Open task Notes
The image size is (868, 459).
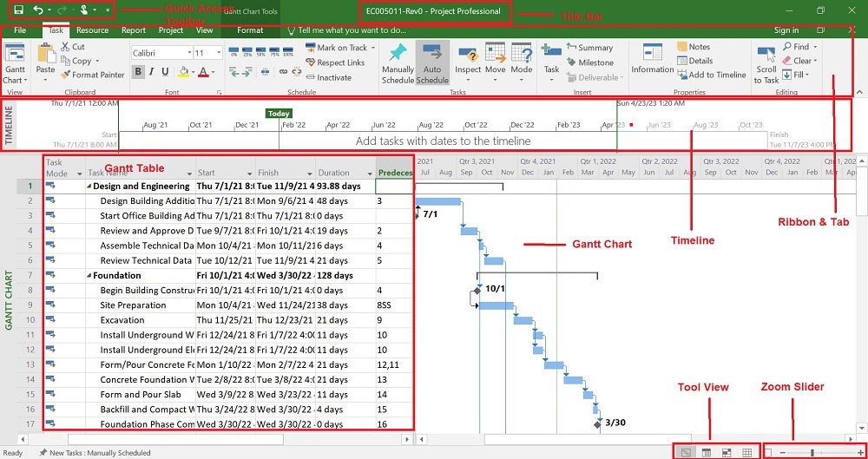pyautogui.click(x=694, y=47)
